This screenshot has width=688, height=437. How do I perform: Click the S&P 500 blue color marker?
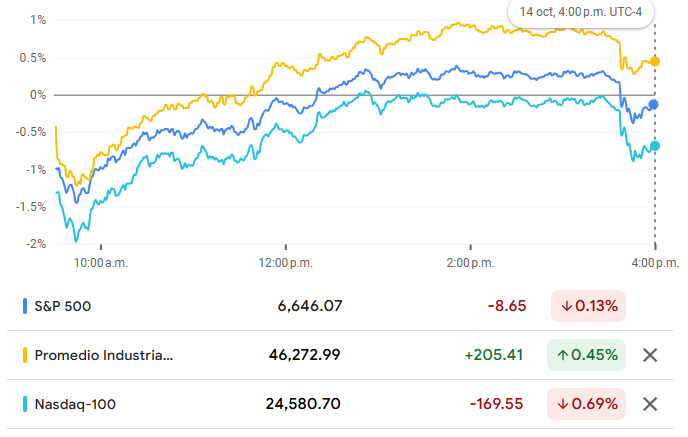24,306
